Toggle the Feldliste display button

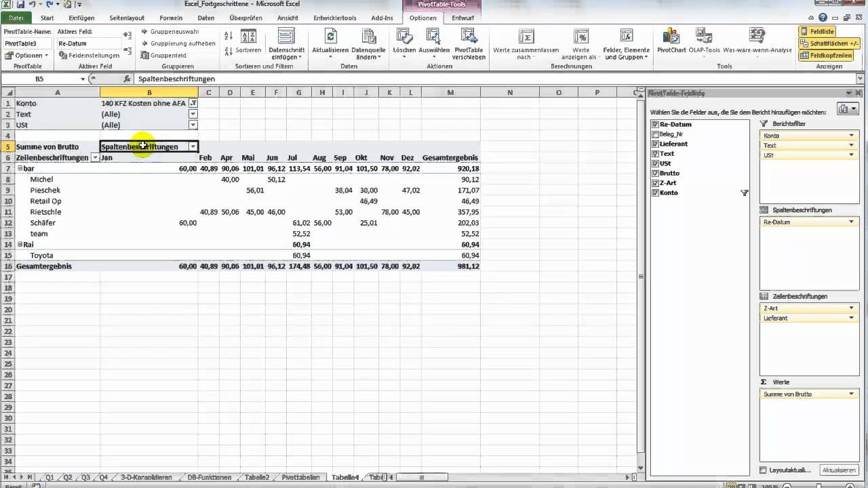point(818,31)
